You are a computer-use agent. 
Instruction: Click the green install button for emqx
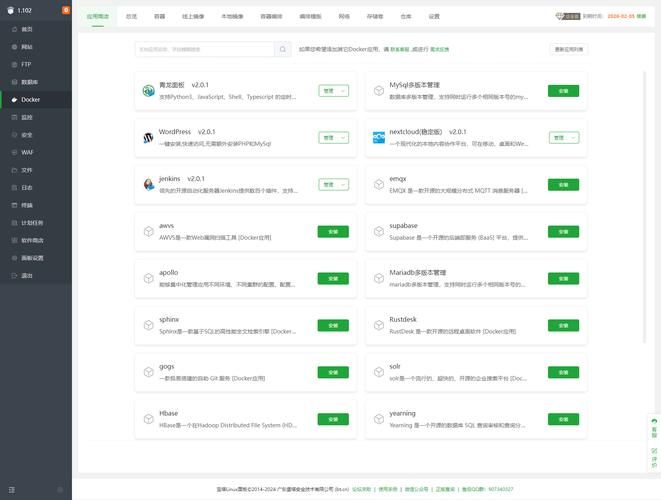(563, 185)
